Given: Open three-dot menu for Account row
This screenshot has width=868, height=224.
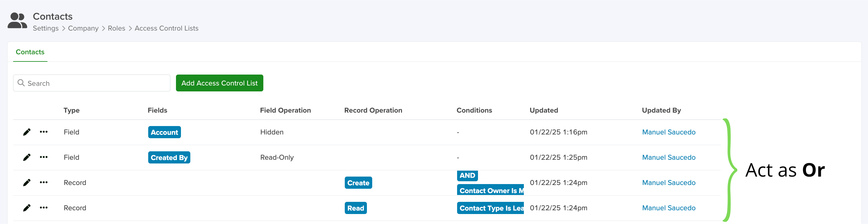Looking at the screenshot, I should 43,132.
